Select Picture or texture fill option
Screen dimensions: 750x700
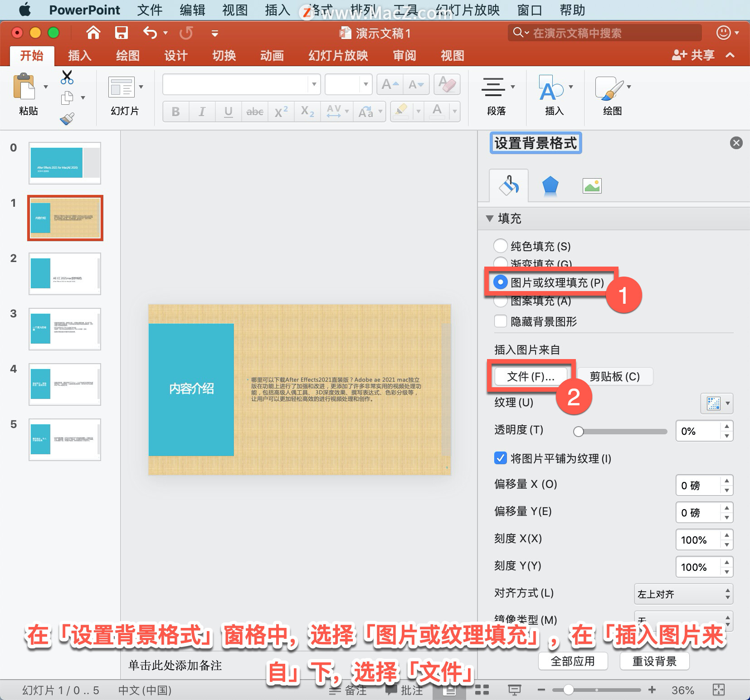tap(500, 282)
